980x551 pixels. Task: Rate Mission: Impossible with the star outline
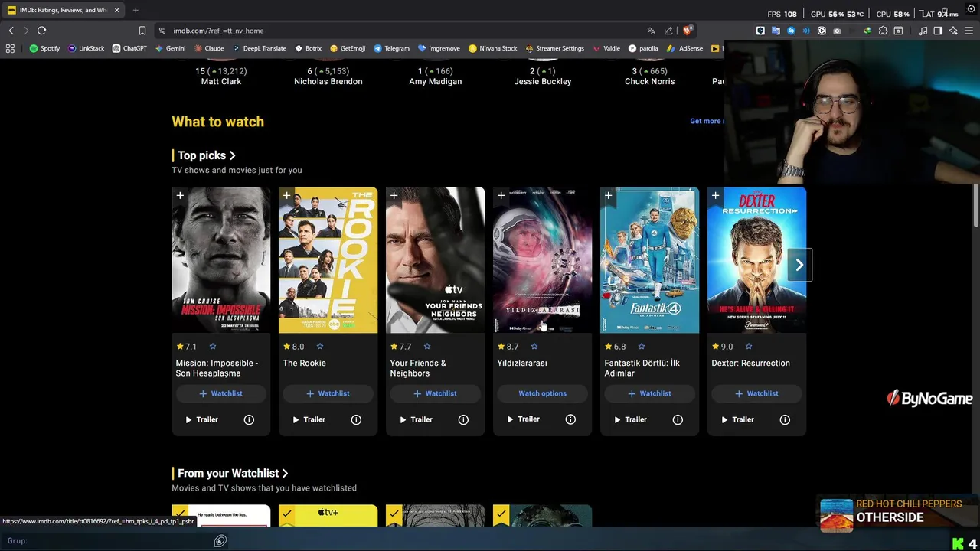(213, 347)
